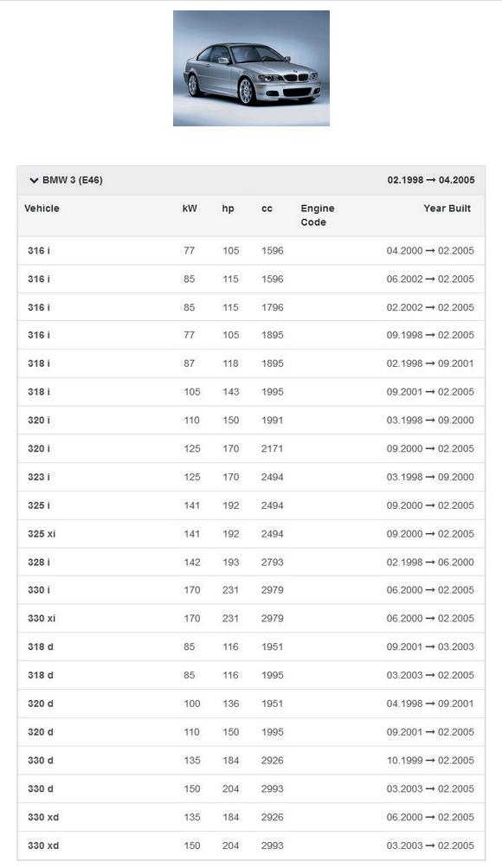Collapse the BMW 3 (E46) chevron
This screenshot has height=868, width=502.
click(34, 181)
